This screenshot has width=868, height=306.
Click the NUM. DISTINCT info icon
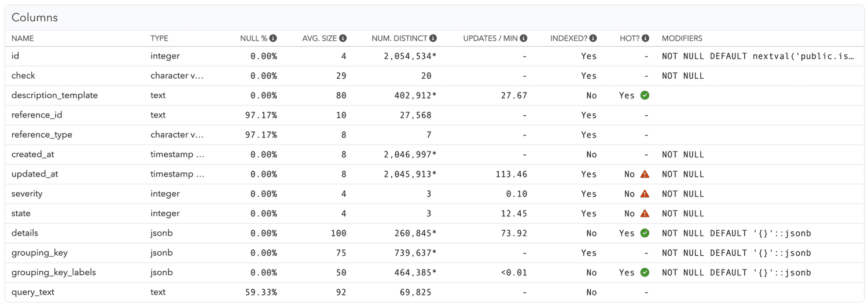click(433, 38)
